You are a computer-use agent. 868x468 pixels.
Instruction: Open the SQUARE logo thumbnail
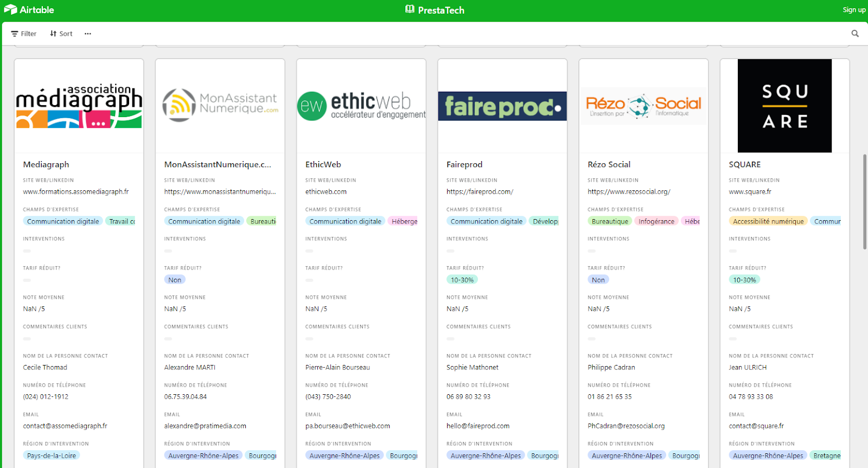[x=784, y=106]
